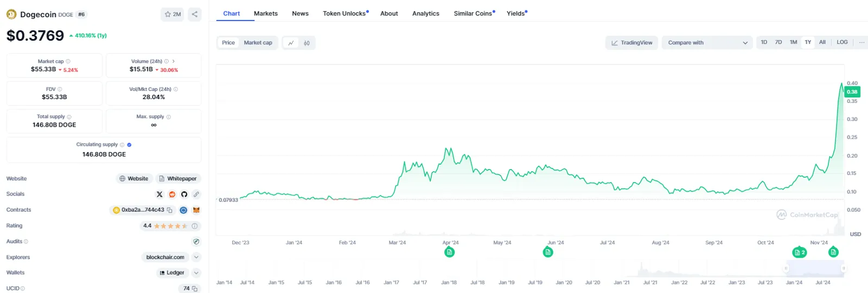Screen dimensions: 868x293
Task: Open Audits info tooltip icon
Action: click(26, 242)
